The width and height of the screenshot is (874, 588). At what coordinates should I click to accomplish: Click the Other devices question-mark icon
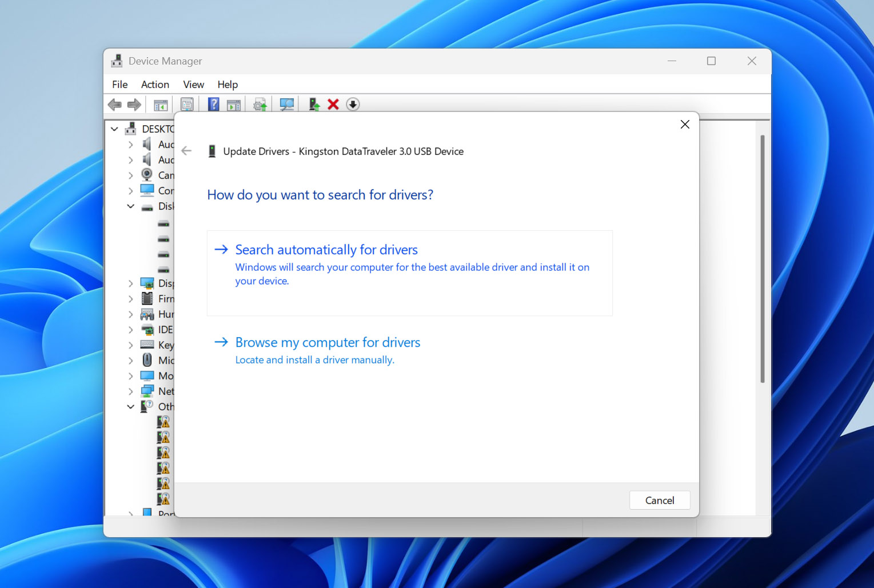147,406
